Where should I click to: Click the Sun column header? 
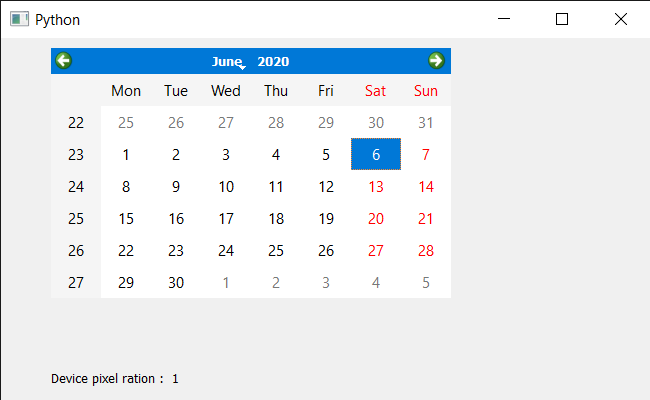pyautogui.click(x=426, y=91)
